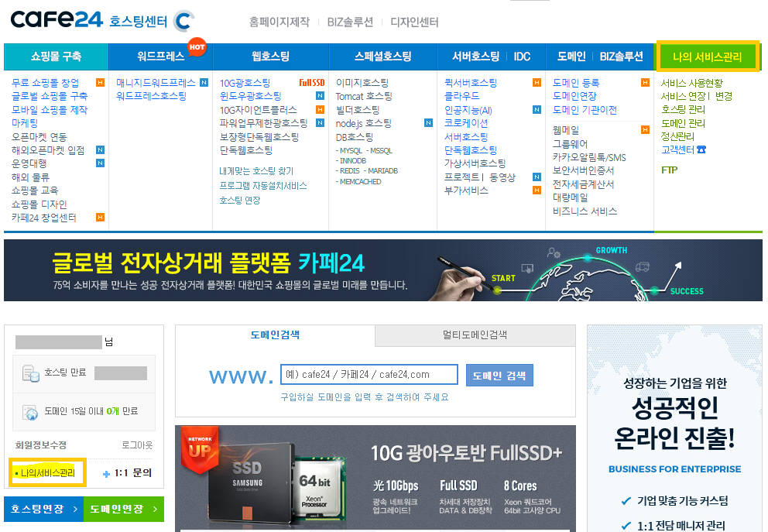Select the 웹호스팅 menu tab
Viewport: 768px width, 532px height.
[x=271, y=57]
